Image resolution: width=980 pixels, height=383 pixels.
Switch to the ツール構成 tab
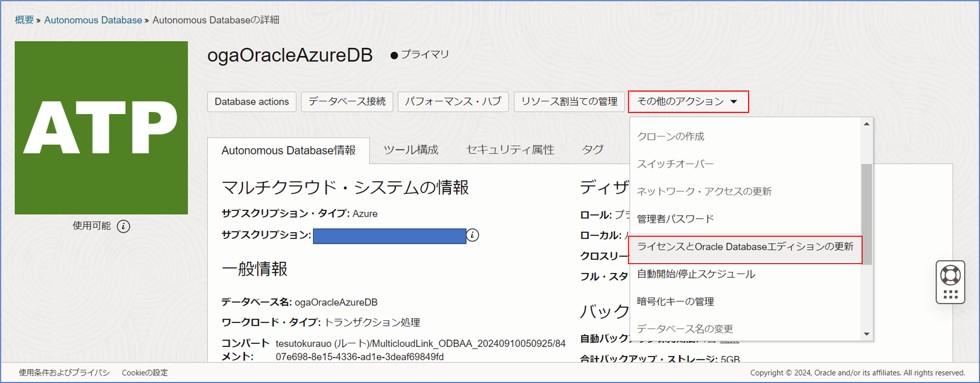point(411,150)
